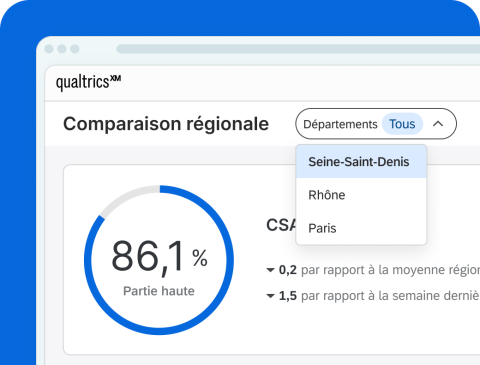Click the 86,1 % score value

pyautogui.click(x=159, y=257)
